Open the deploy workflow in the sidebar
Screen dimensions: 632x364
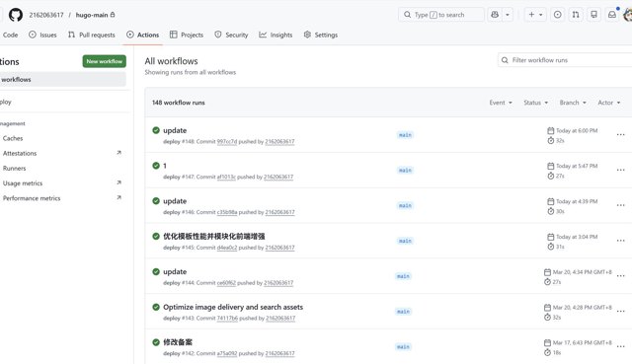tap(6, 102)
